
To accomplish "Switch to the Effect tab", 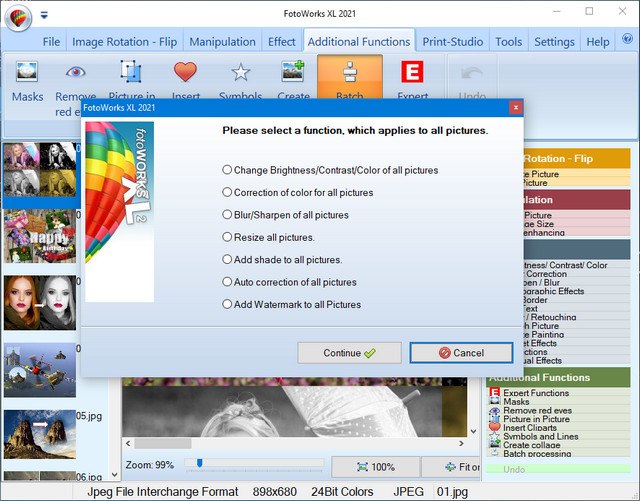I will coord(281,42).
